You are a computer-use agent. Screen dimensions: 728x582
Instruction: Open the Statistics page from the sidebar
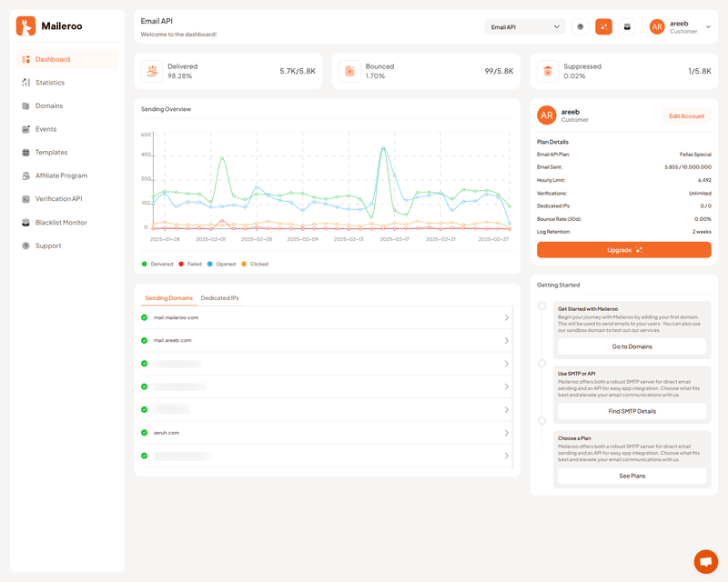pos(50,83)
